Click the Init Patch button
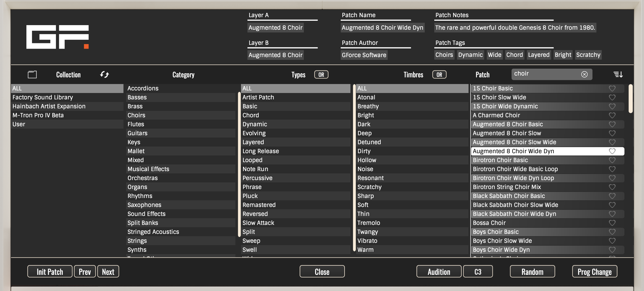Image resolution: width=644 pixels, height=291 pixels. (x=50, y=272)
